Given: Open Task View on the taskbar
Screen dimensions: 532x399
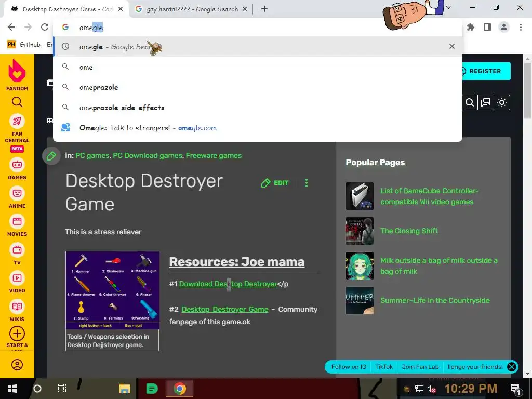Looking at the screenshot, I should click(62, 389).
